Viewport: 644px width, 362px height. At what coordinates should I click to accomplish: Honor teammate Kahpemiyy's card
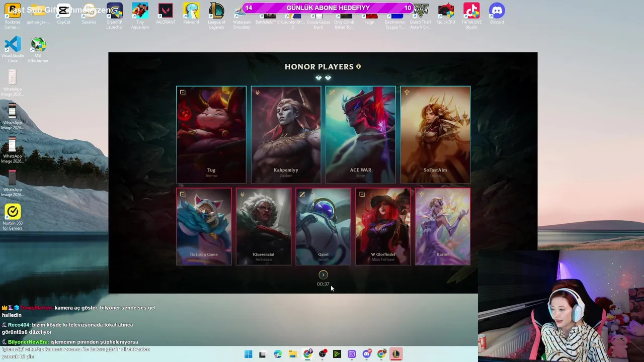coord(286,134)
